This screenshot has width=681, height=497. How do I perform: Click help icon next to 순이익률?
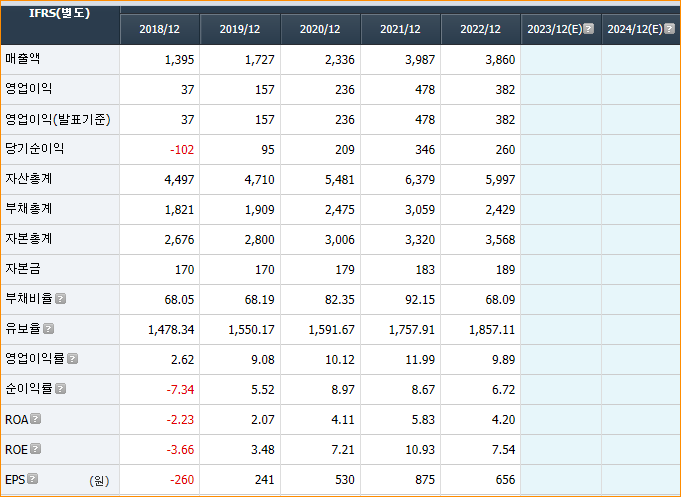[x=61, y=389]
